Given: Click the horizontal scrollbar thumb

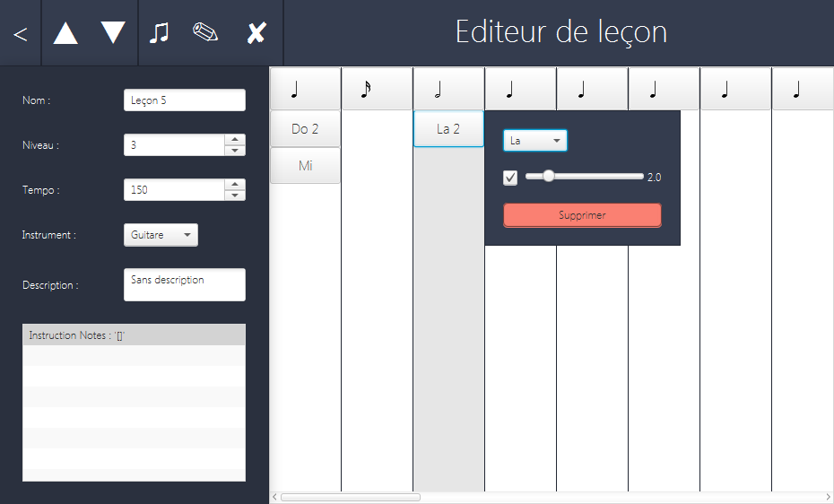Looking at the screenshot, I should point(351,497).
